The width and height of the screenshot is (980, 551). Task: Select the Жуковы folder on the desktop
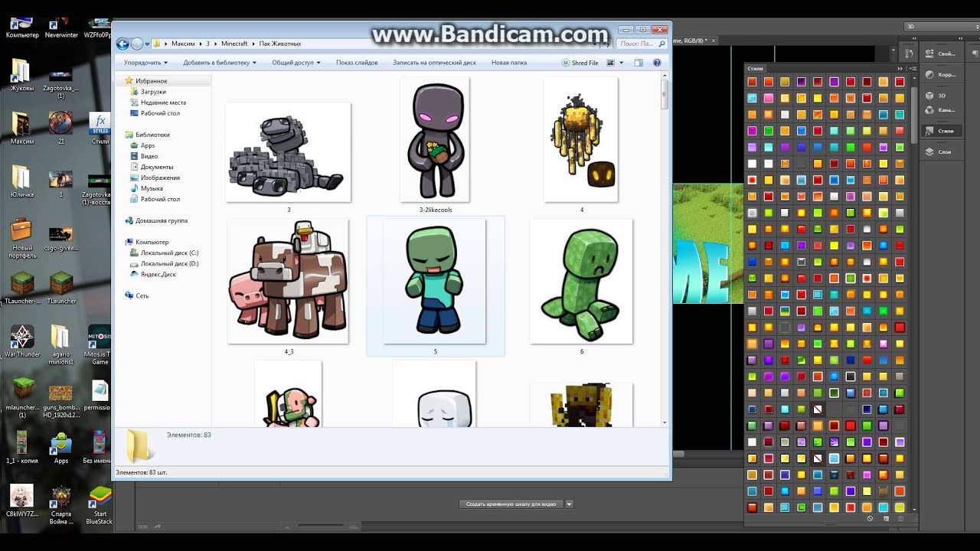click(21, 75)
